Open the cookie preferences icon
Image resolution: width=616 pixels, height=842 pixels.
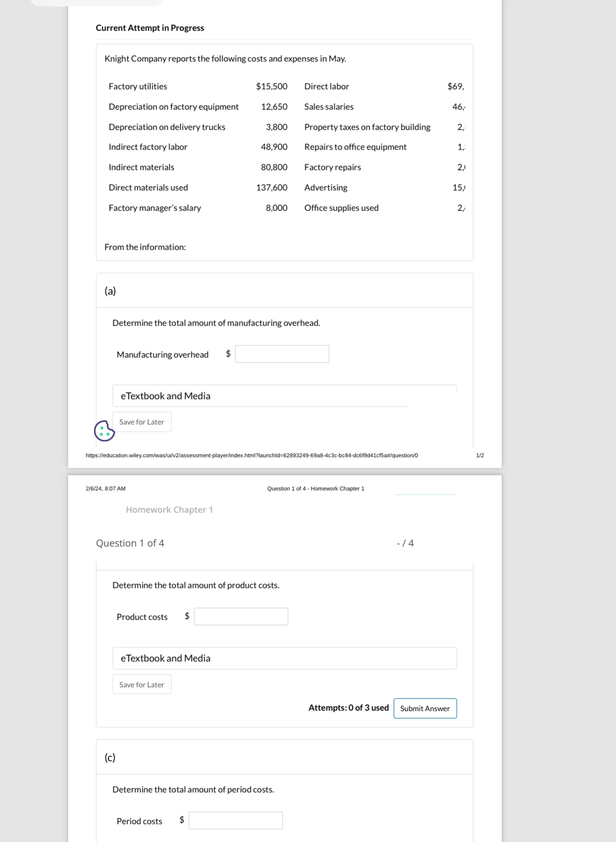click(104, 430)
